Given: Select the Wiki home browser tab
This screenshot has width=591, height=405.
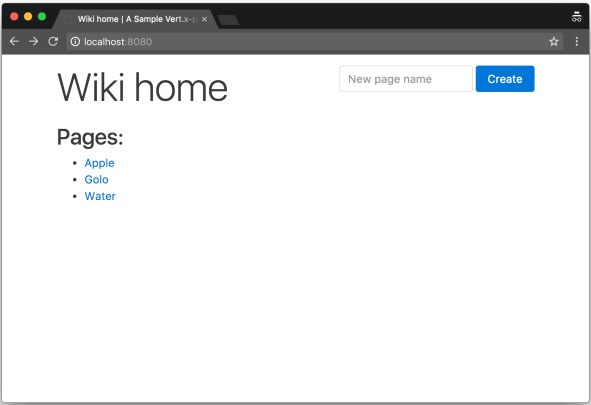Looking at the screenshot, I should pyautogui.click(x=136, y=19).
